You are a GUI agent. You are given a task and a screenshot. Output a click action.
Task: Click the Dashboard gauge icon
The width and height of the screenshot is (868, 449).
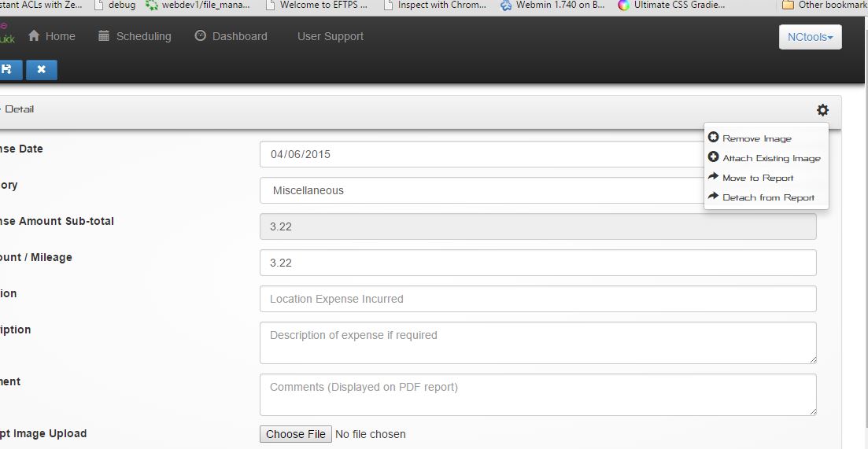coord(201,36)
